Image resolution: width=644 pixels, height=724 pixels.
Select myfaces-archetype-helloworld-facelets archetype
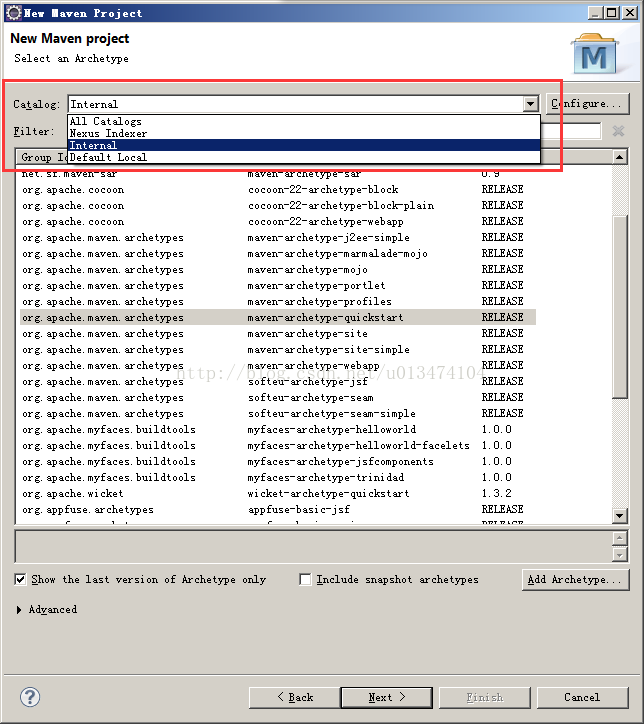coord(278,446)
